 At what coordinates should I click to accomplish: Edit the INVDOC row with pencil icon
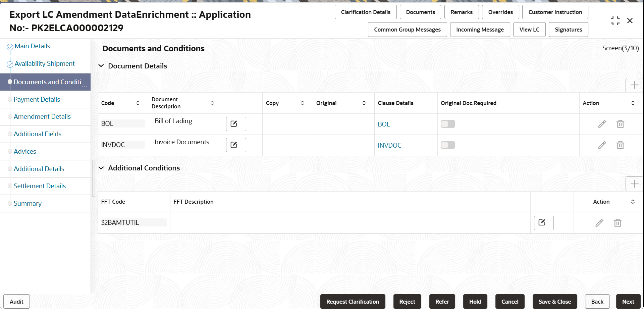(x=602, y=145)
